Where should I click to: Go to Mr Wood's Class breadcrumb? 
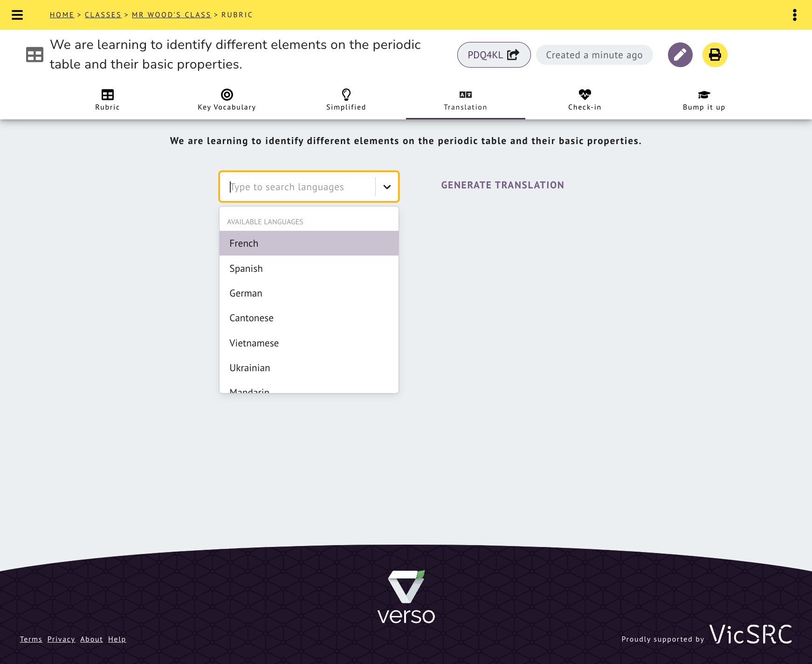tap(172, 15)
